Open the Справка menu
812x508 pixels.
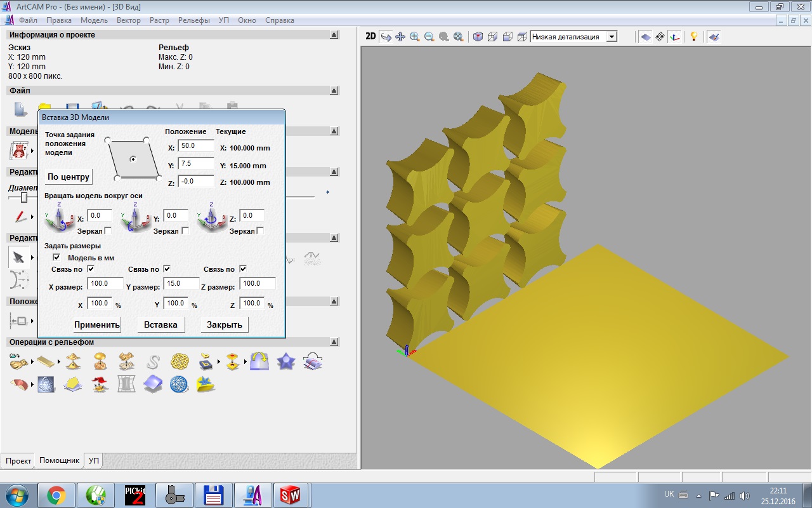(280, 20)
